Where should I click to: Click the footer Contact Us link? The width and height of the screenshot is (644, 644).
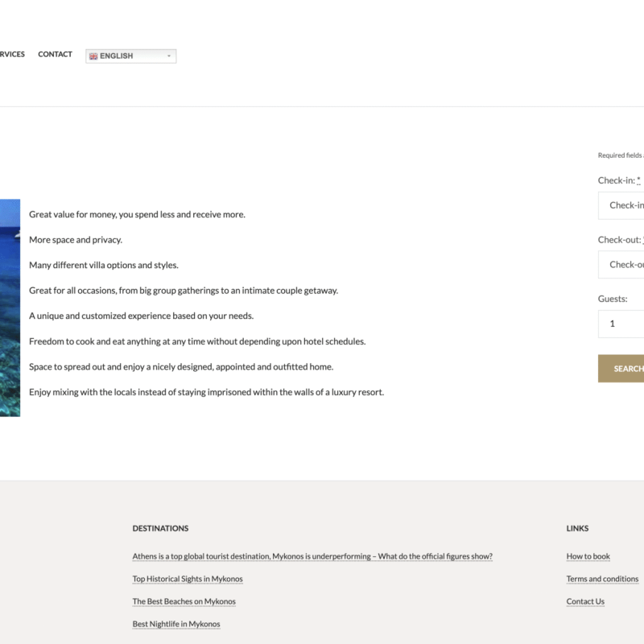585,601
